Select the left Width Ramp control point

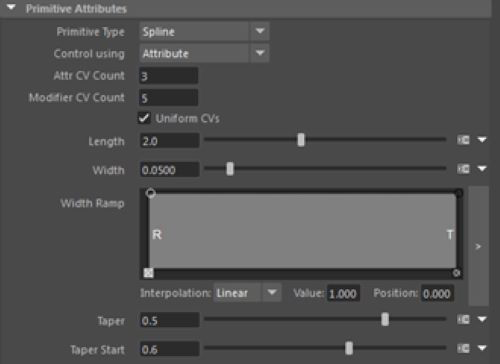pyautogui.click(x=151, y=193)
